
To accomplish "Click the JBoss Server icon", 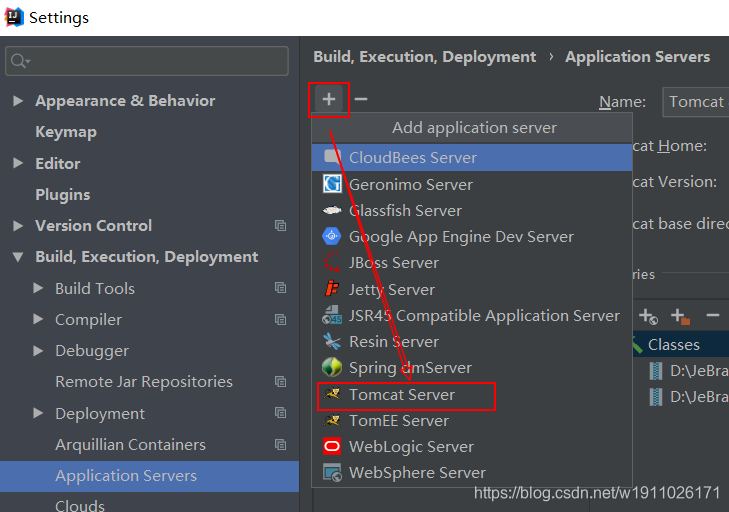I will pyautogui.click(x=332, y=262).
